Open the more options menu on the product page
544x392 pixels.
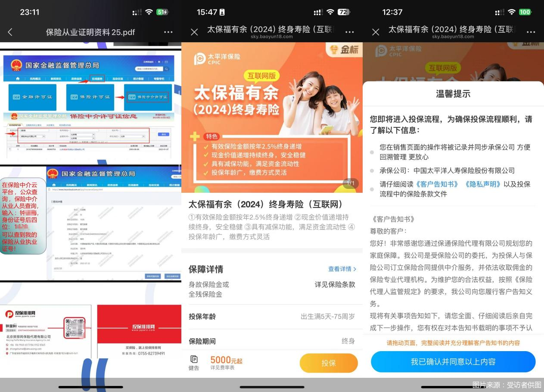tap(350, 32)
